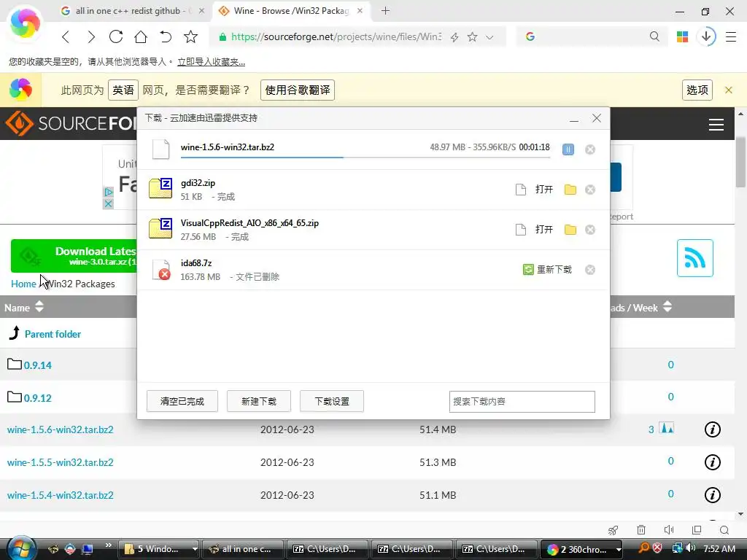Sort by Downloads / Week column
Viewport: 747px width, 560px height.
(641, 307)
